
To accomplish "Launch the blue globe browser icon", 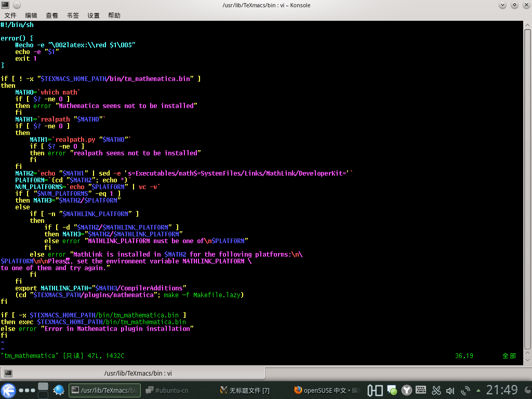I will pyautogui.click(x=59, y=390).
